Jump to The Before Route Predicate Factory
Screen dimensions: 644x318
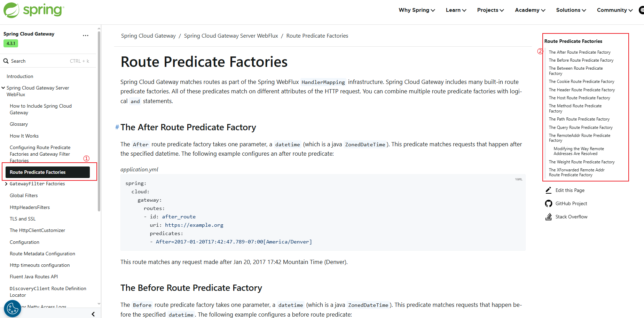(581, 60)
